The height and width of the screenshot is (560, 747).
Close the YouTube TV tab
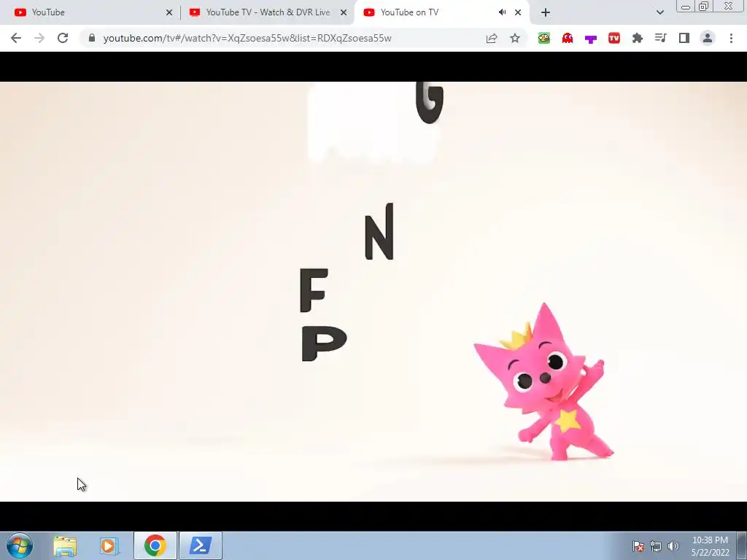[x=344, y=12]
